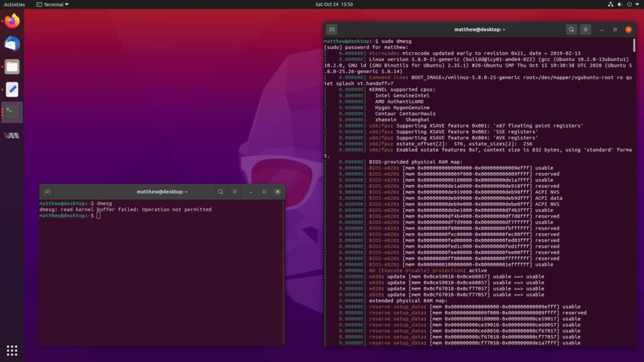Open Thunderbird Mail from the dock
Image resolution: width=644 pixels, height=362 pixels.
pyautogui.click(x=12, y=44)
